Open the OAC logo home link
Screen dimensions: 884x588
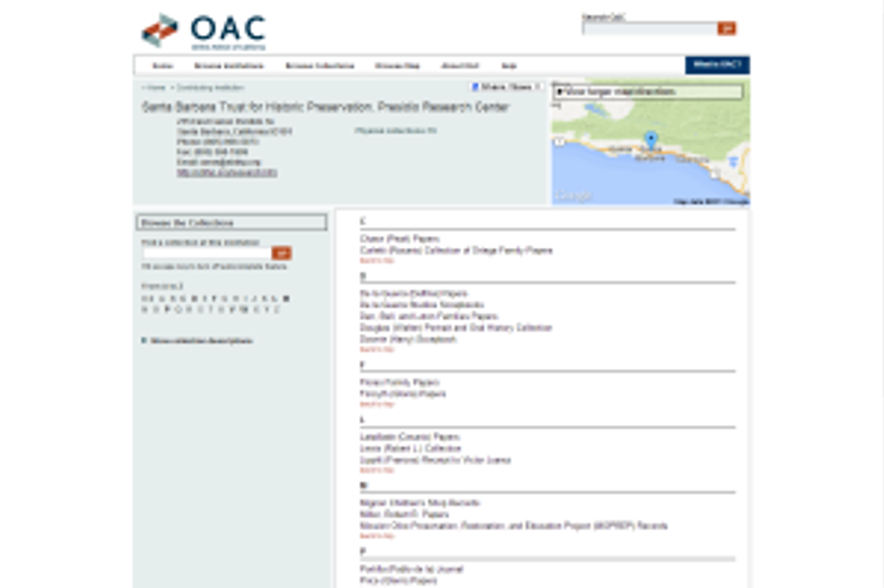204,32
